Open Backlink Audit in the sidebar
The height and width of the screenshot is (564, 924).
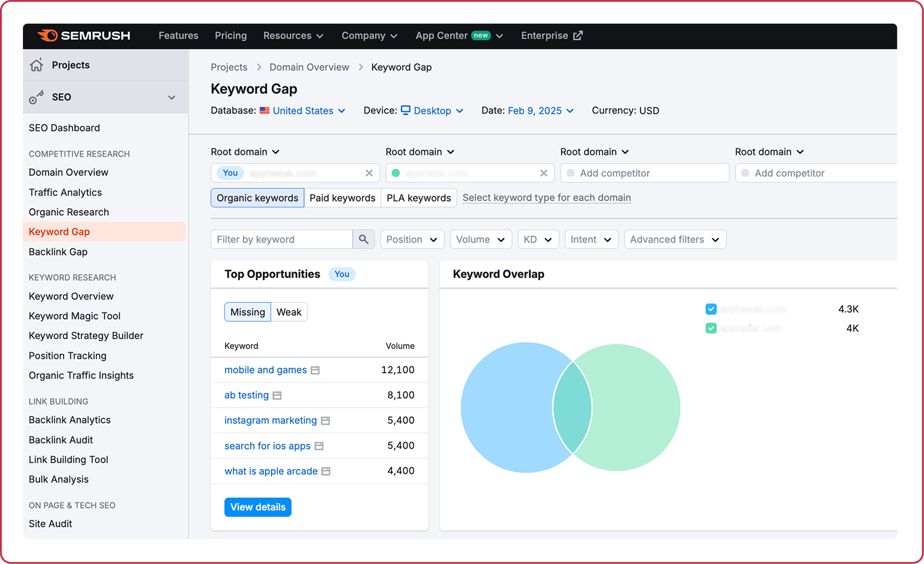point(61,440)
